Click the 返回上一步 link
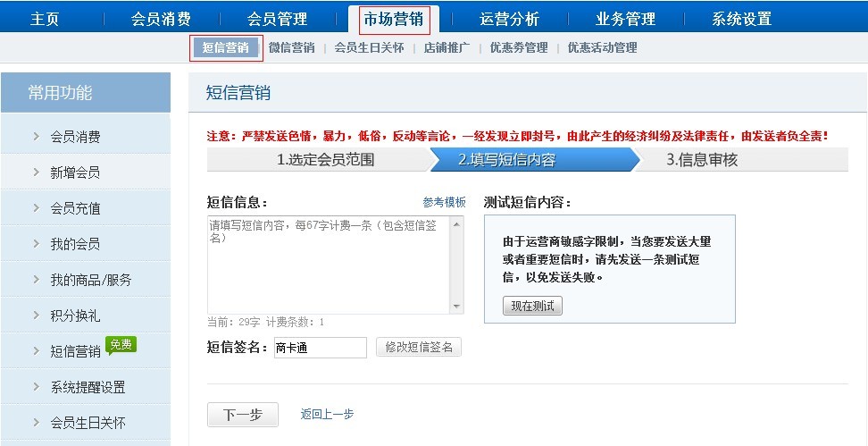The height and width of the screenshot is (446, 868). tap(327, 414)
